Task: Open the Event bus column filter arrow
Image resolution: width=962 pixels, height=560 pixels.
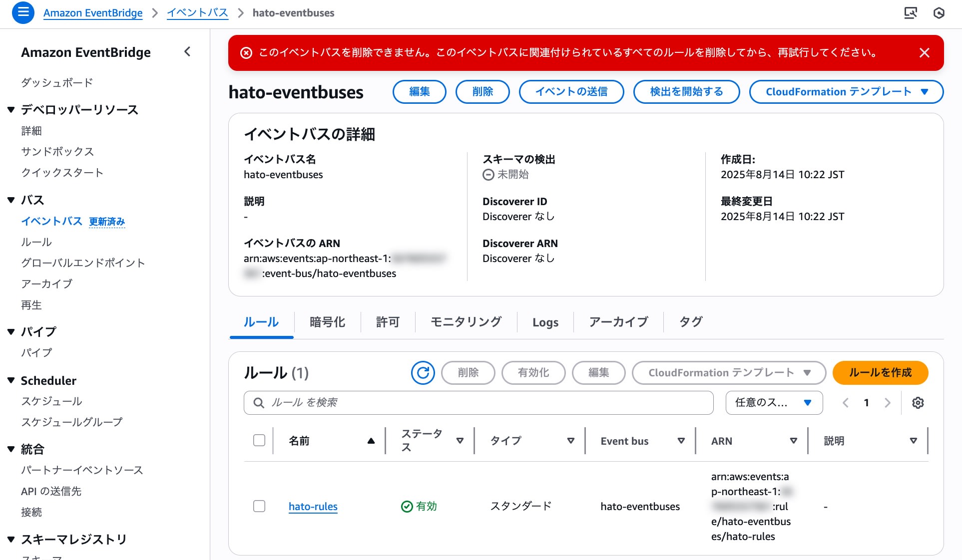Action: 681,441
